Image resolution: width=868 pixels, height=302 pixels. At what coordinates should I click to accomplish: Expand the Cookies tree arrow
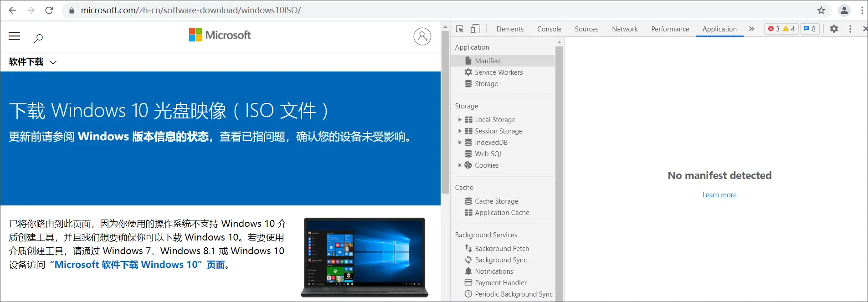pos(460,165)
